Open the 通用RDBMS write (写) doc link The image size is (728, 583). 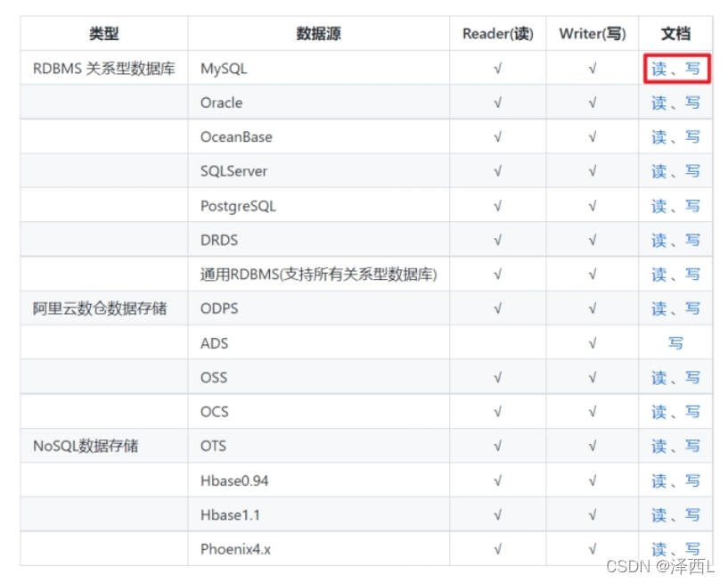[692, 275]
